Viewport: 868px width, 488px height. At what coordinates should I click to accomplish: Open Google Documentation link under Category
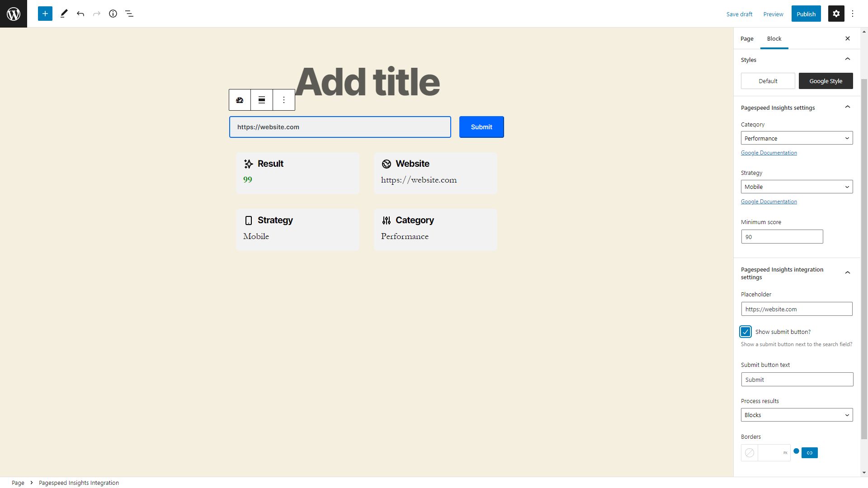pyautogui.click(x=769, y=153)
